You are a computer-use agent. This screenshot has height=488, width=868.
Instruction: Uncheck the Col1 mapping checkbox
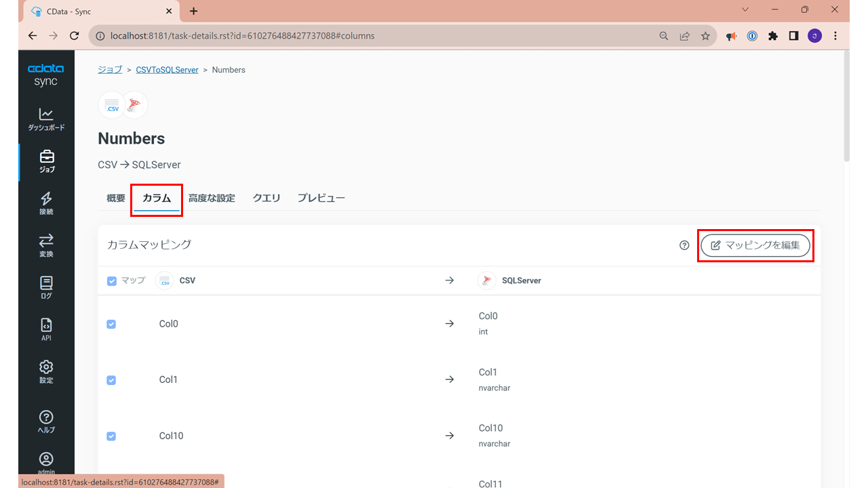pos(111,380)
